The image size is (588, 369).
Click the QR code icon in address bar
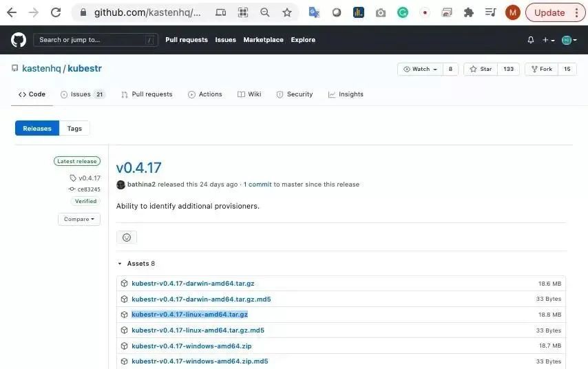(243, 13)
